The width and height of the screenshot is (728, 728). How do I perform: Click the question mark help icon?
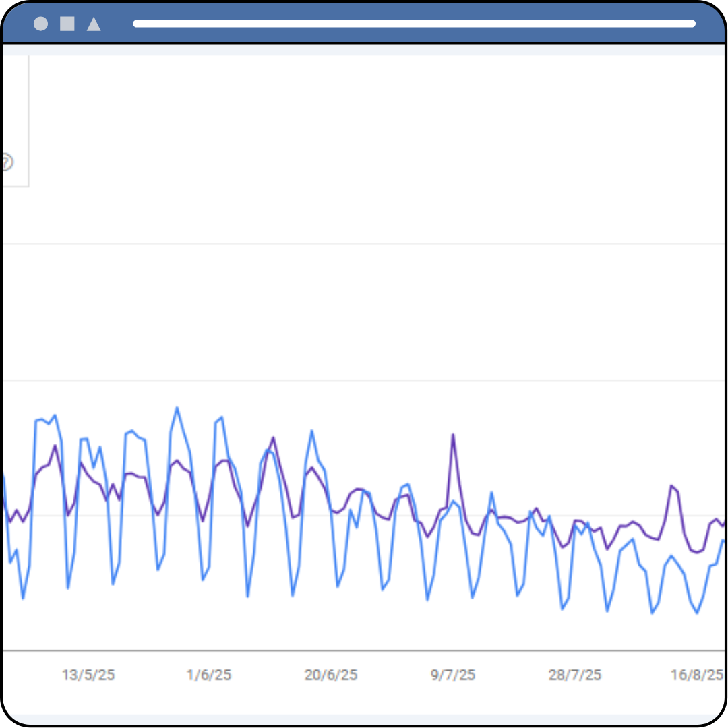click(x=5, y=162)
